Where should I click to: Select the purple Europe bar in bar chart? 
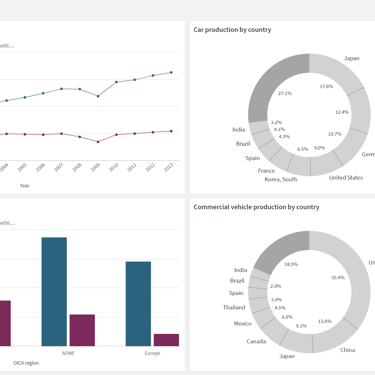click(x=166, y=340)
